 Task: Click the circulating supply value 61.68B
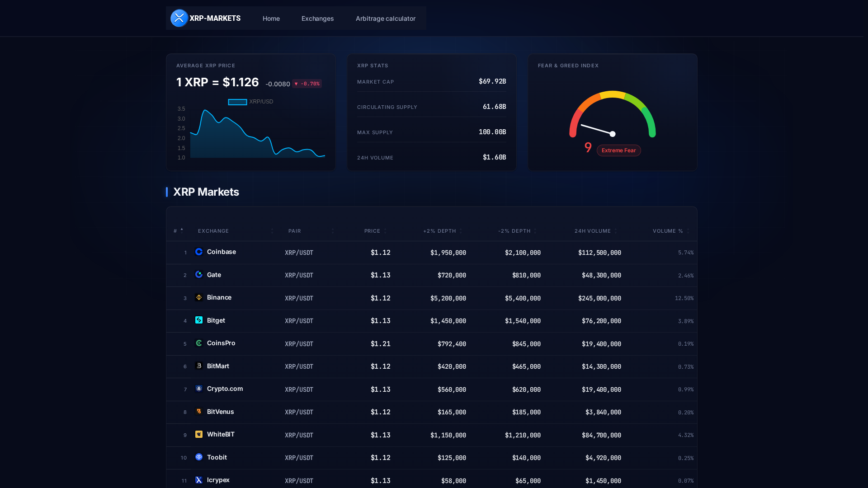click(495, 107)
